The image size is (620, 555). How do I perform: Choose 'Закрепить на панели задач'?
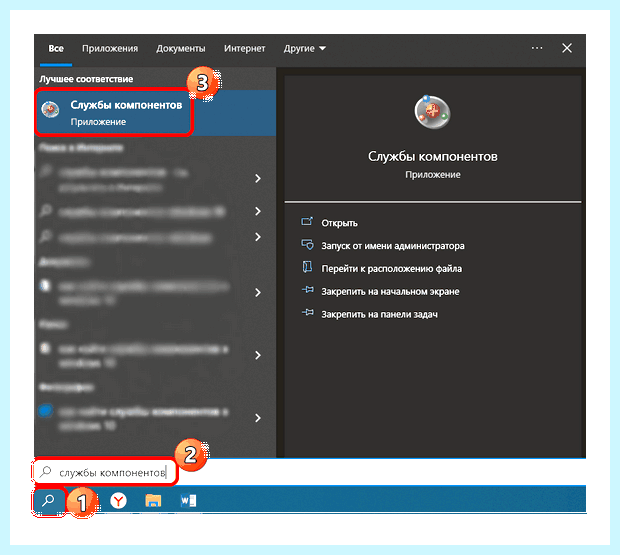(x=379, y=315)
